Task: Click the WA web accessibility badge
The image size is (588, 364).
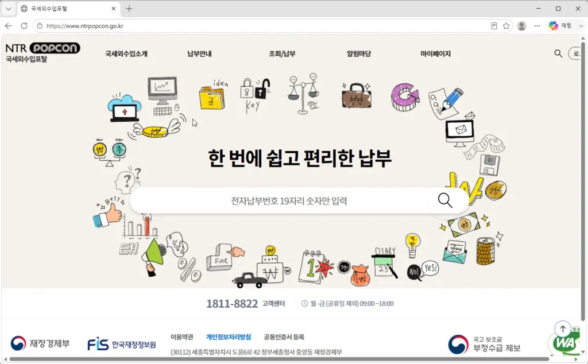Action: [x=566, y=343]
